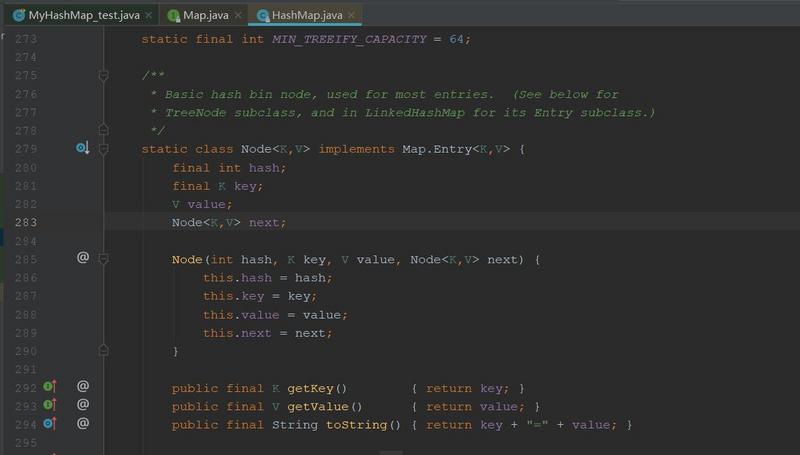Collapse the Javadoc comment at line 275

click(x=103, y=76)
